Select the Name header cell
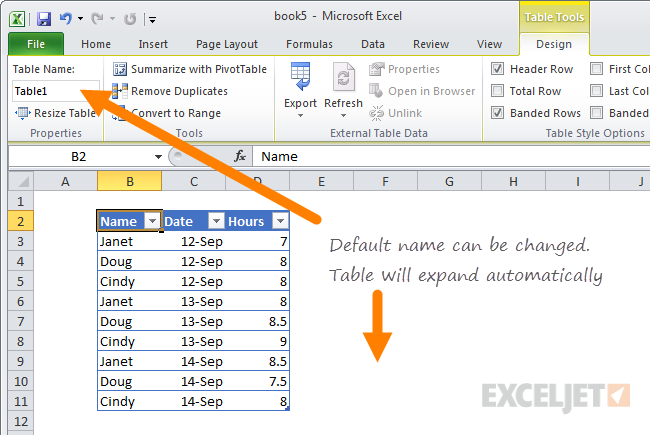Image resolution: width=650 pixels, height=435 pixels. pos(129,221)
